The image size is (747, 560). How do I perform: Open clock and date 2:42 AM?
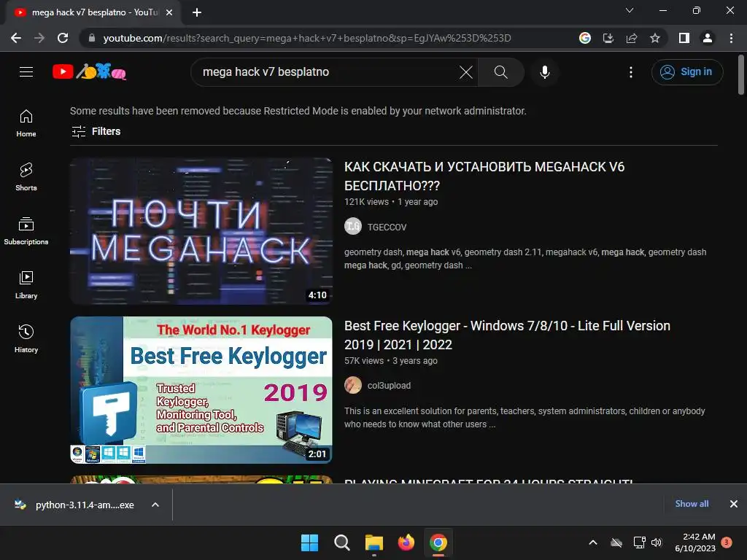(x=695, y=542)
